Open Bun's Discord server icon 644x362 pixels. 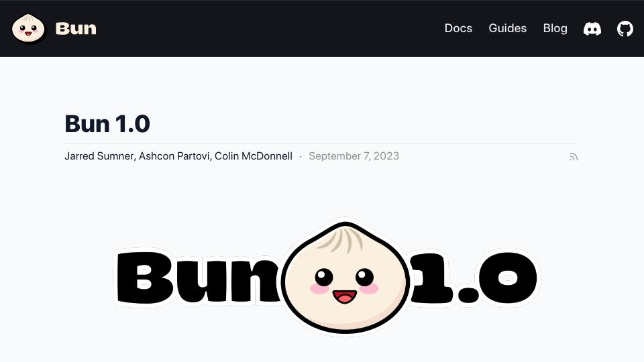(592, 29)
